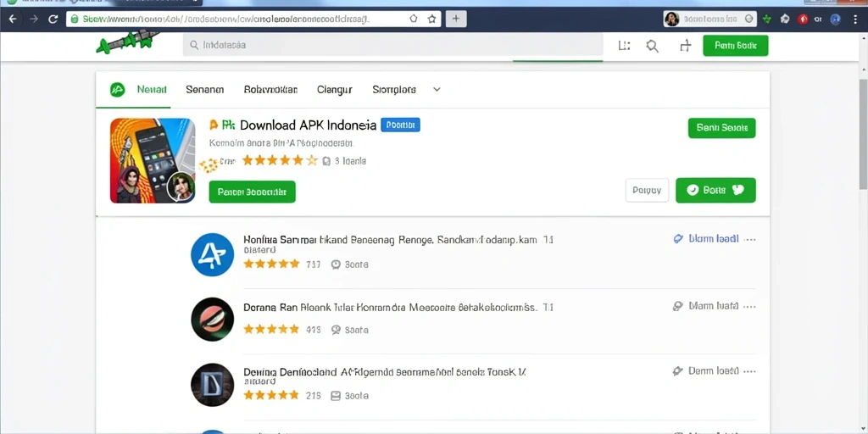Switch to the Senanen tab

(205, 89)
